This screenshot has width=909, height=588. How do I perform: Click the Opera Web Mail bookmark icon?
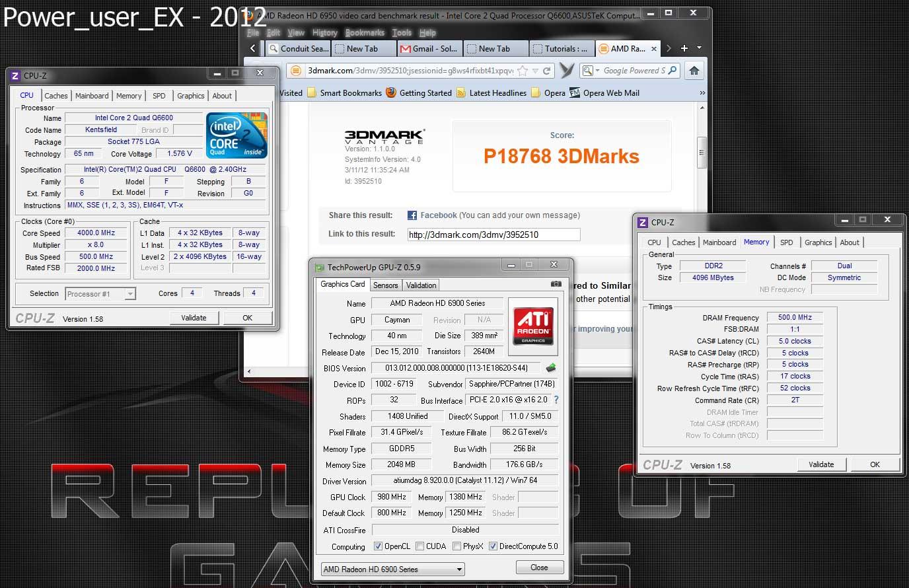coord(575,92)
